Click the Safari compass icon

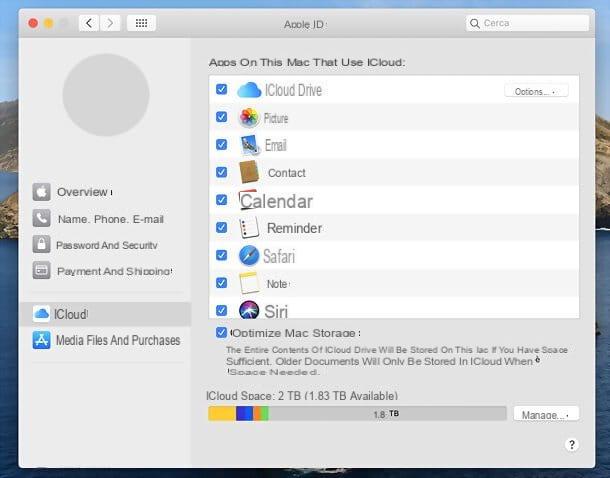point(249,256)
